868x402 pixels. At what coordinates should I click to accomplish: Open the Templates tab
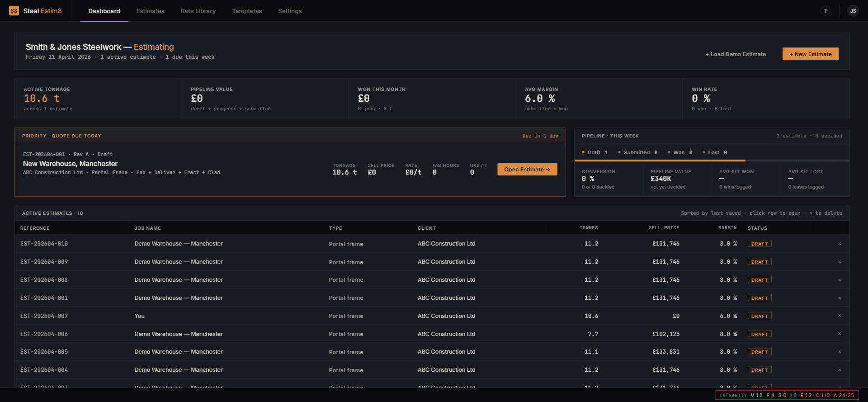coord(247,11)
